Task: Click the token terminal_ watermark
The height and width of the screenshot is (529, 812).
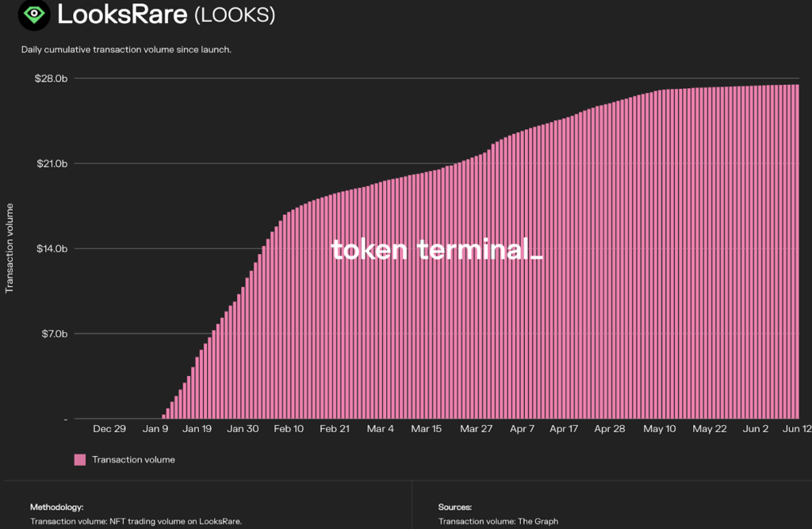Action: point(436,250)
